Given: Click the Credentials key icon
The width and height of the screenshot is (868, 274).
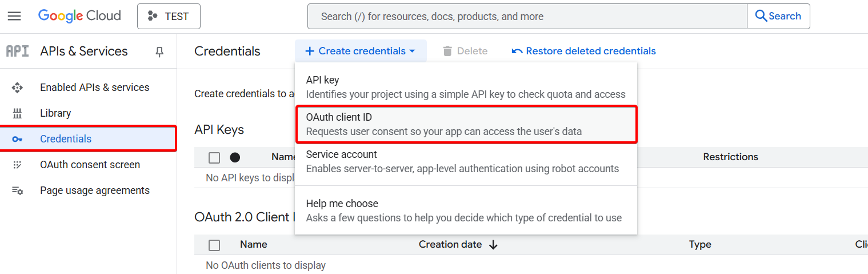Looking at the screenshot, I should click(x=17, y=139).
